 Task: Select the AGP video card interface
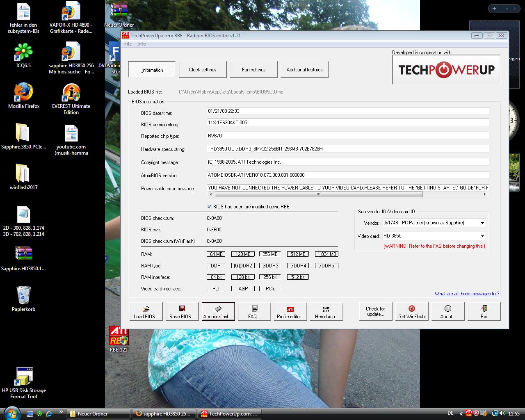[243, 289]
